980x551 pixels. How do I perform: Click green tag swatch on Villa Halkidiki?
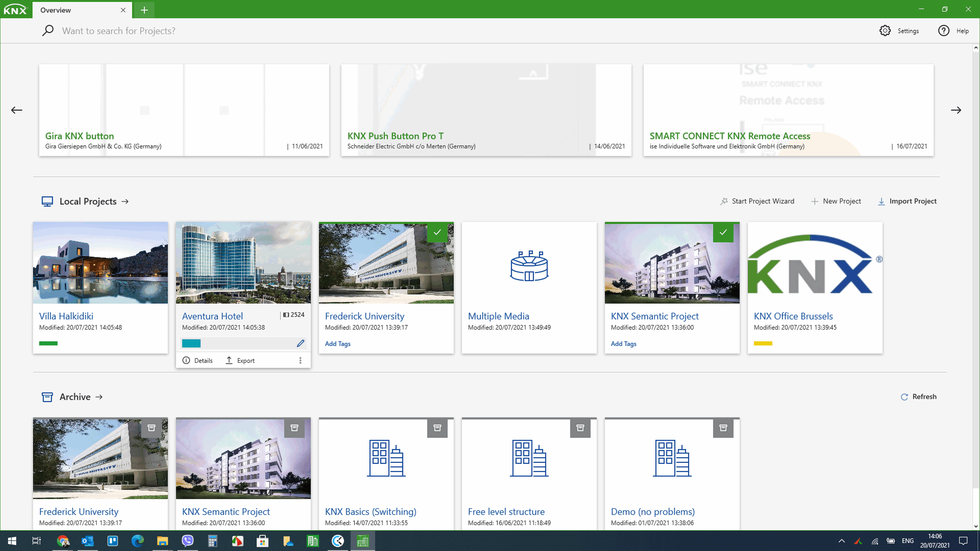click(x=48, y=343)
